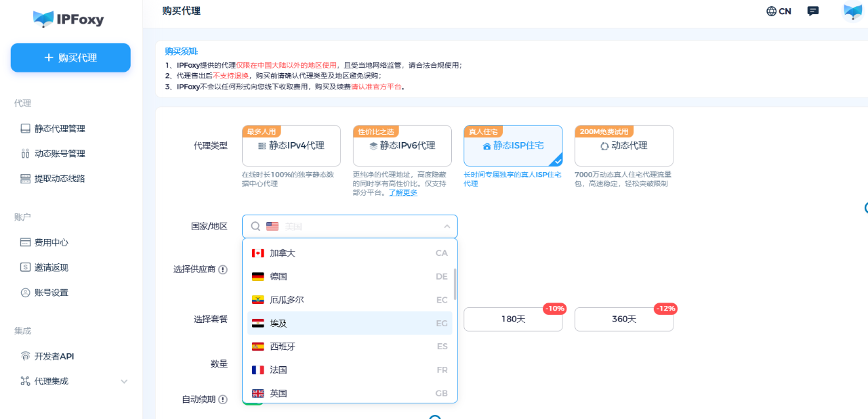
Task: Choose 埃及 from the country list
Action: (x=350, y=323)
